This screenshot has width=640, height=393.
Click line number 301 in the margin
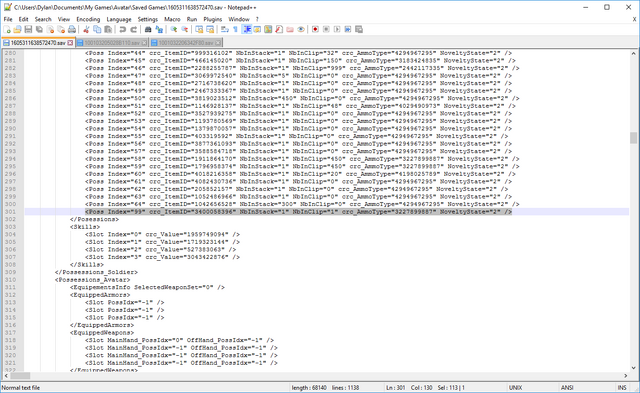tap(10, 212)
